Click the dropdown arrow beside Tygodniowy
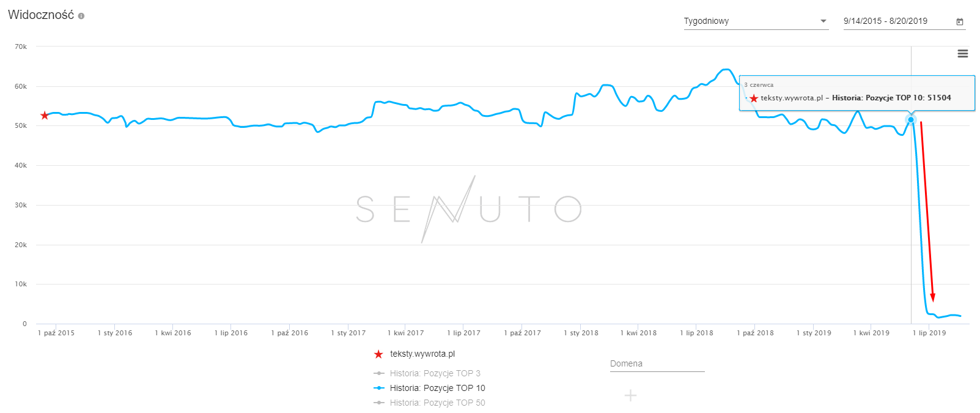The height and width of the screenshot is (413, 980). (x=823, y=21)
